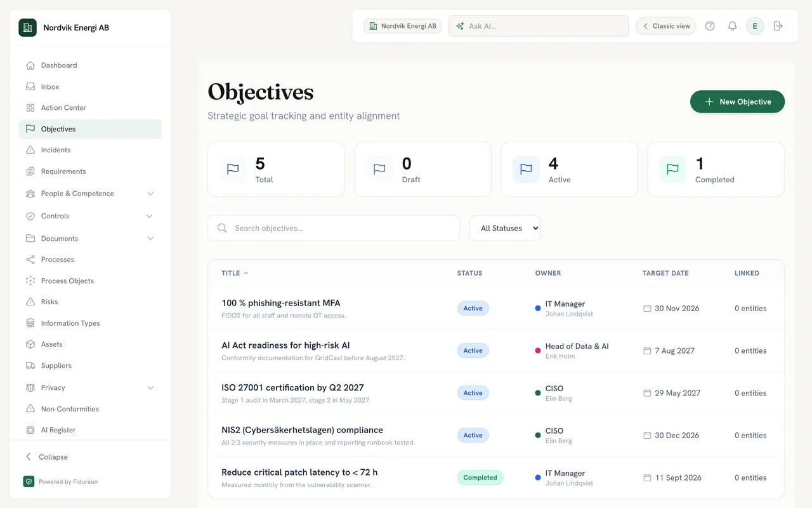The height and width of the screenshot is (508, 812).
Task: Open AI Act readiness for high-risk AI
Action: [x=285, y=345]
